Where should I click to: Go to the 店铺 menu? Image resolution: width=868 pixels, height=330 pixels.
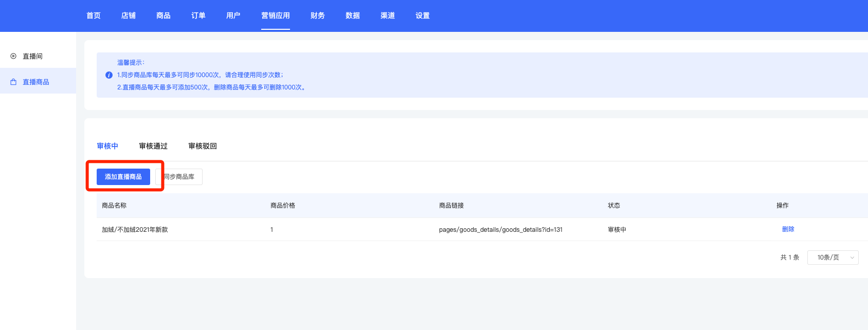(x=129, y=15)
